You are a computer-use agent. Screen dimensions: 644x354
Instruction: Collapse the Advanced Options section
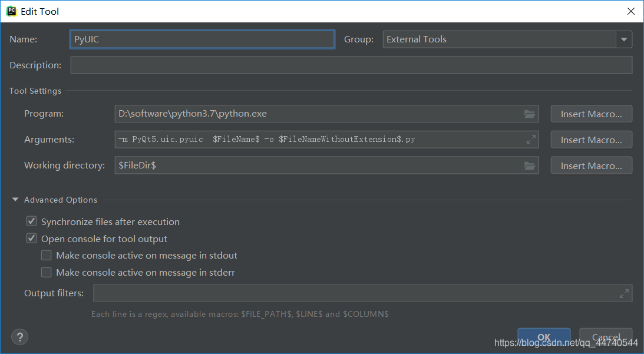click(x=15, y=200)
